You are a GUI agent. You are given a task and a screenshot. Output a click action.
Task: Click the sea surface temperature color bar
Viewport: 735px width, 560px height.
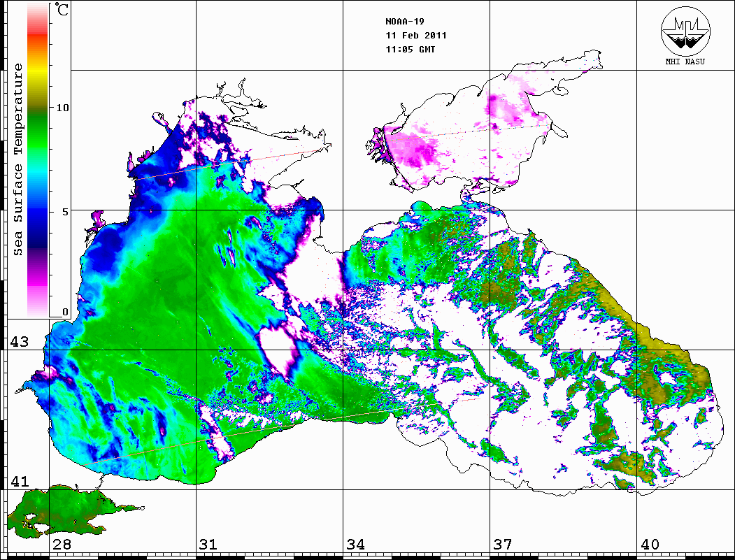(x=38, y=159)
